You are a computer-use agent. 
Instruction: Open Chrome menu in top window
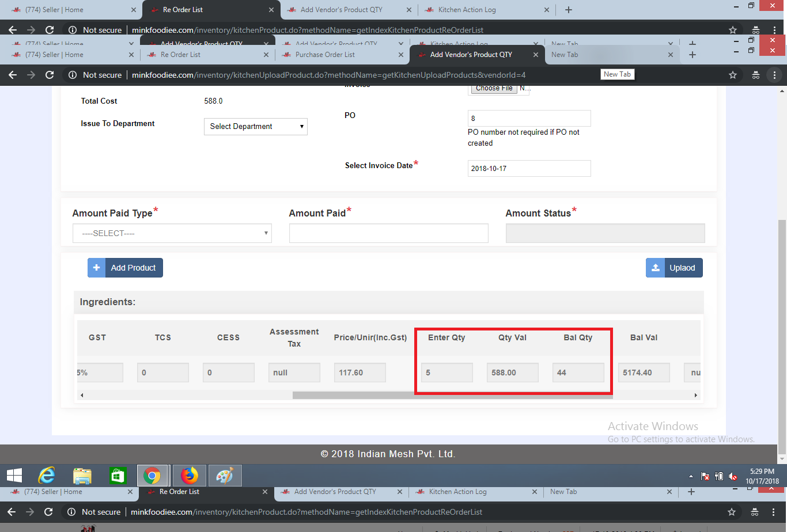point(775,30)
